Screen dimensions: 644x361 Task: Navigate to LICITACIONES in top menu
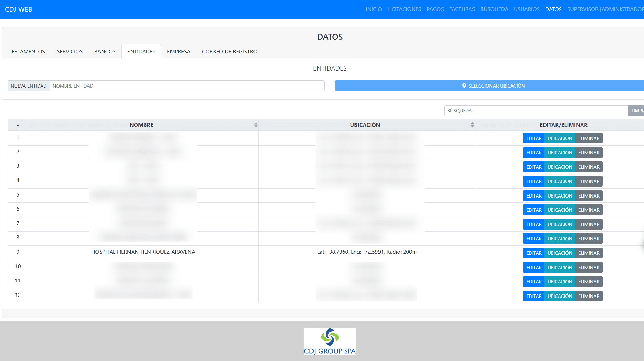[404, 9]
